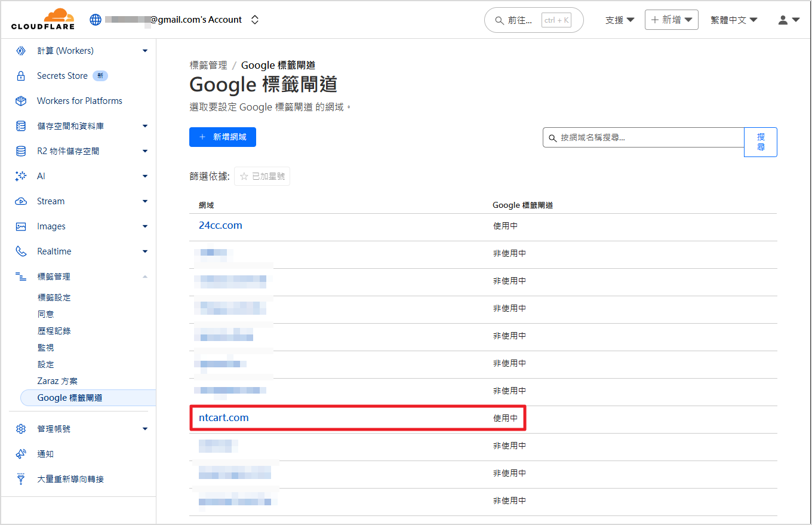Open 監視 in the sidebar
812x525 pixels.
(46, 348)
